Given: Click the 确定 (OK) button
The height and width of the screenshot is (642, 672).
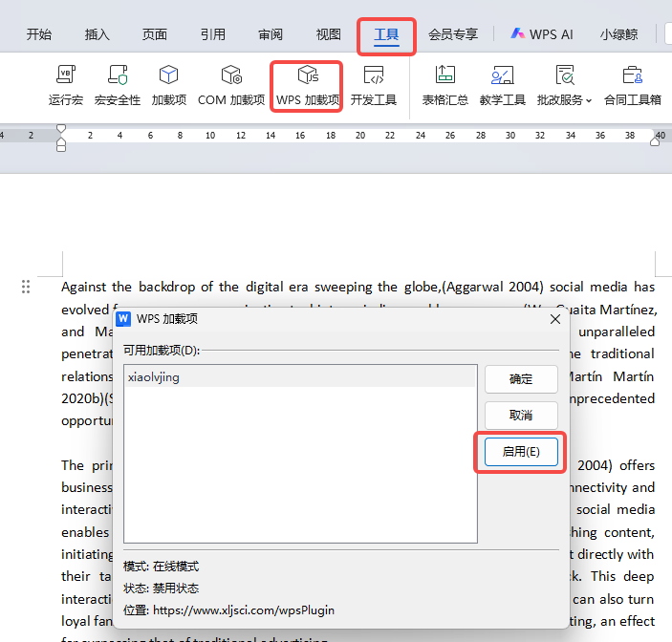Looking at the screenshot, I should 521,379.
